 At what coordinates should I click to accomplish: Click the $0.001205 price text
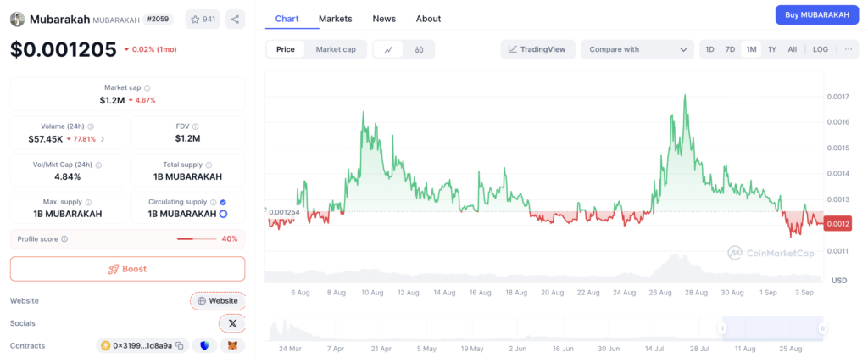click(x=63, y=49)
